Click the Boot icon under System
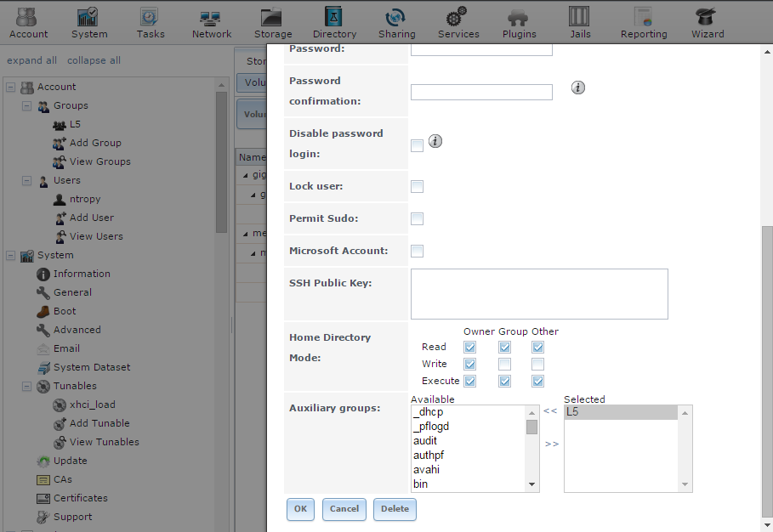This screenshot has height=532, width=773. point(43,312)
